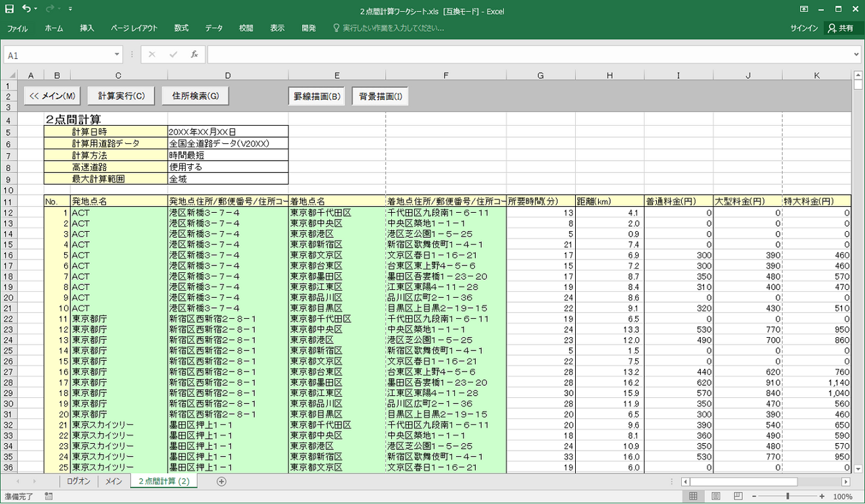Viewport: 865px width, 504px height.
Task: Switch to Normal view icon
Action: coord(693,497)
